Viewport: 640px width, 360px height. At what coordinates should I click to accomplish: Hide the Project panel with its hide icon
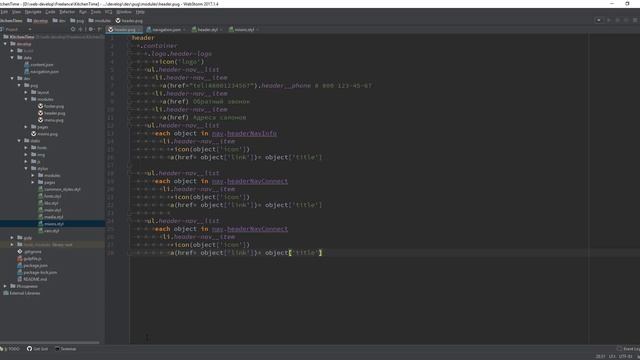[x=99, y=29]
